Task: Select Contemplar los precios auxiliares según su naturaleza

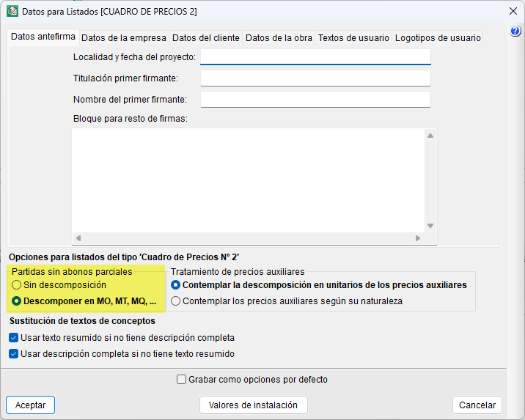Action: pyautogui.click(x=176, y=301)
